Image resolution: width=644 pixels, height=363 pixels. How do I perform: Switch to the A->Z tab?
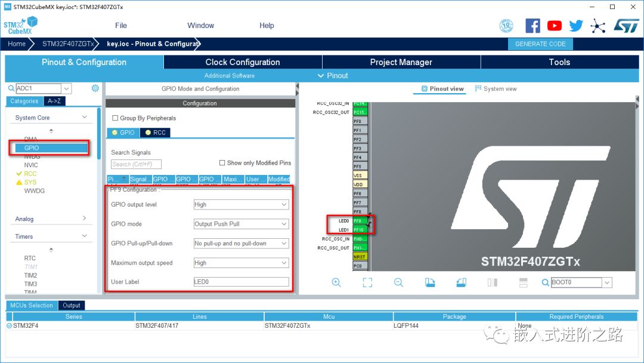pos(54,101)
